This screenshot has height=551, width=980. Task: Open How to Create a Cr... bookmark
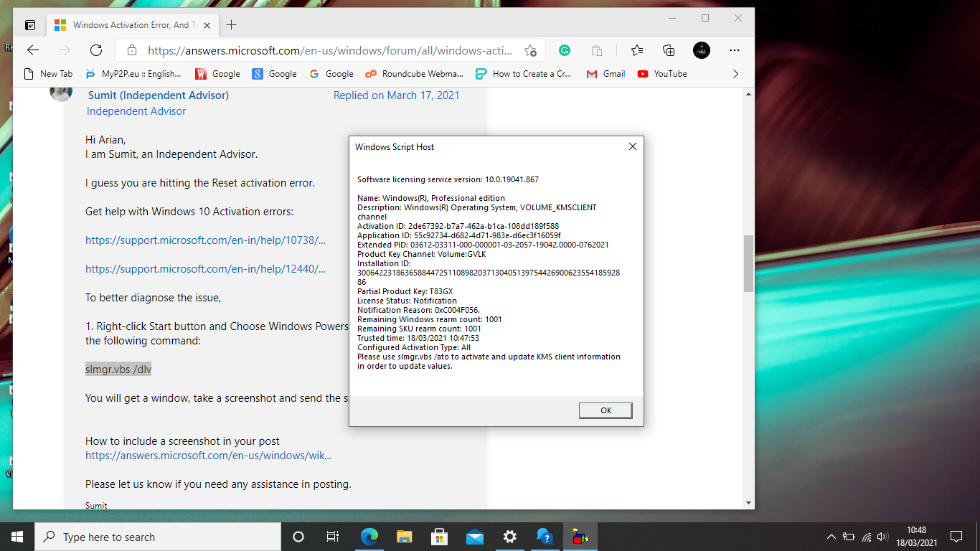tap(523, 74)
